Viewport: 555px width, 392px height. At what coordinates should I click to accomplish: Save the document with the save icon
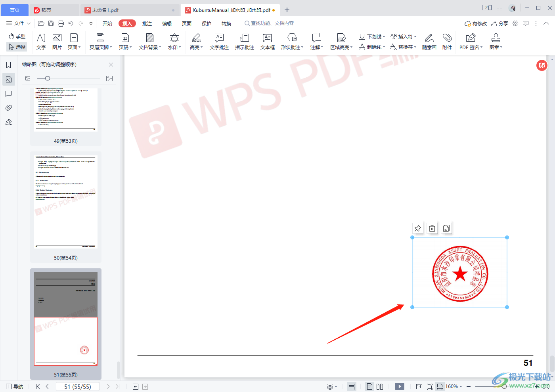pyautogui.click(x=51, y=23)
